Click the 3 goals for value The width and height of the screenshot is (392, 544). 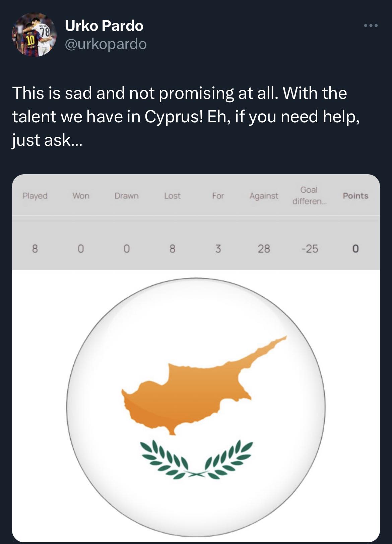(x=218, y=249)
